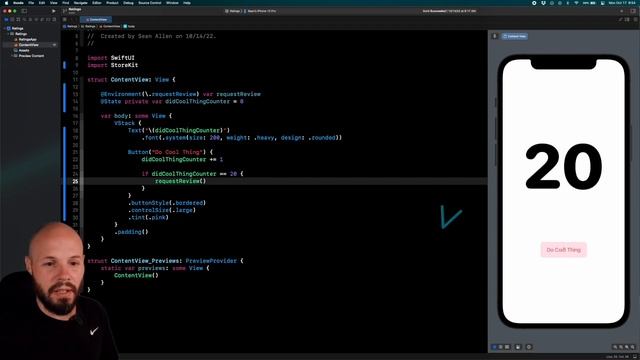Collapse the Ratings group folder
The height and width of the screenshot is (360, 640).
coord(8,34)
